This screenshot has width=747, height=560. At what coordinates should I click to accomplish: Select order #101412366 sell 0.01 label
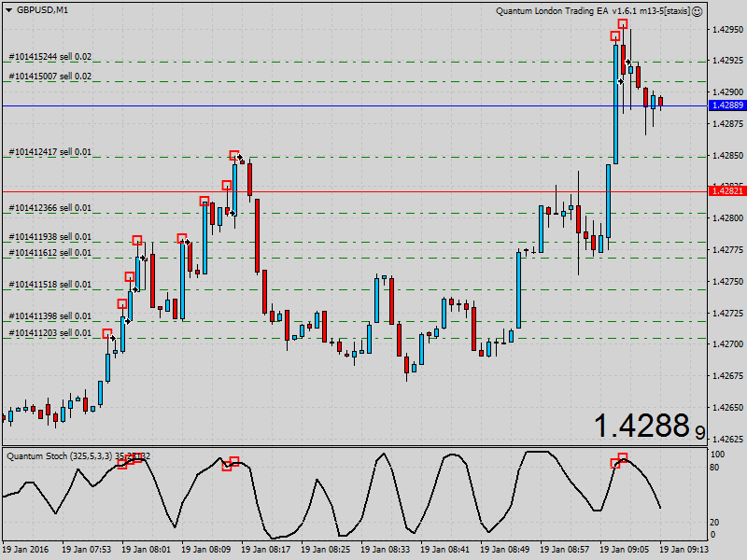click(50, 208)
